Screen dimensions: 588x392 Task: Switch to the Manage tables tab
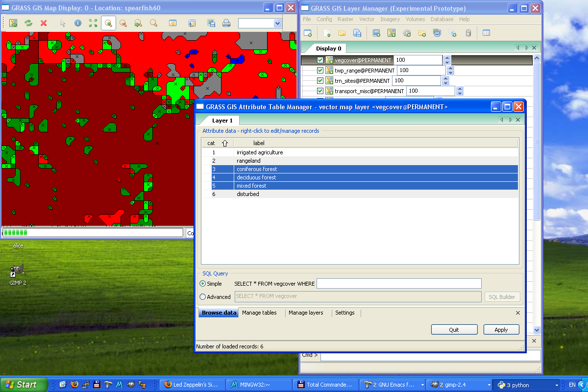tap(259, 313)
